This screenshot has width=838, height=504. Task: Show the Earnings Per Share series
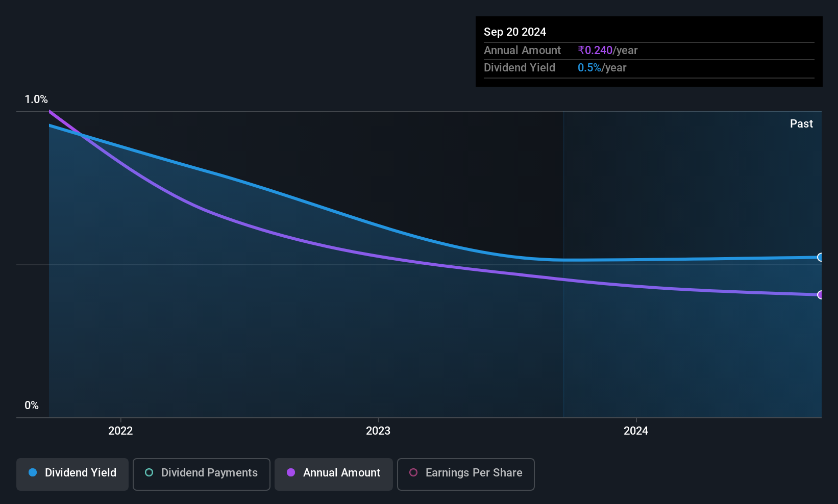coord(466,474)
